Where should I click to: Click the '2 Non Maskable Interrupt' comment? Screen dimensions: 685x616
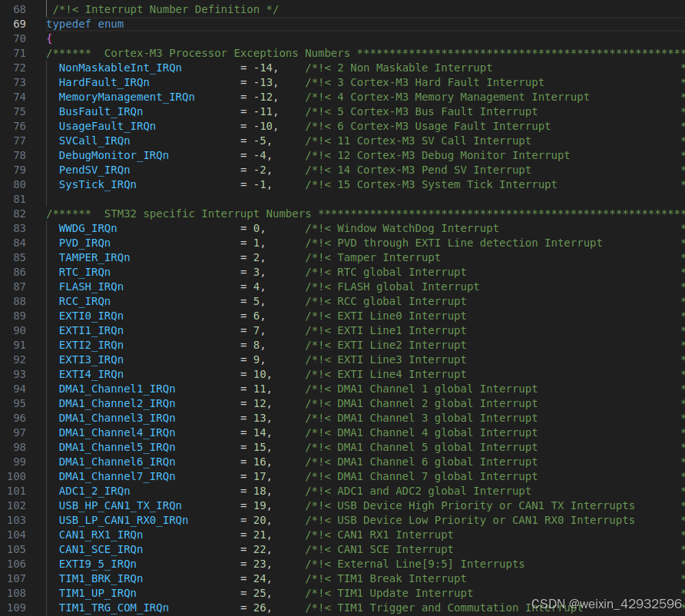pos(415,68)
